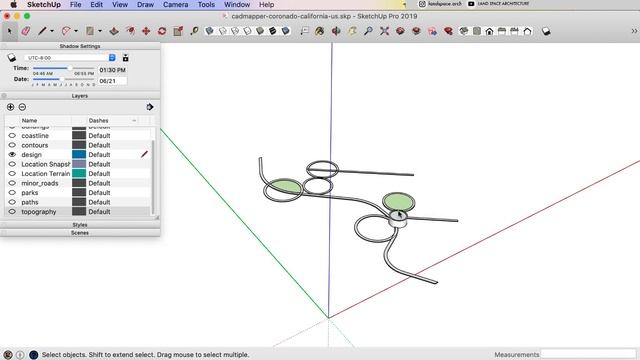640x360 pixels.
Task: Select the Line pencil tool
Action: pos(42,31)
